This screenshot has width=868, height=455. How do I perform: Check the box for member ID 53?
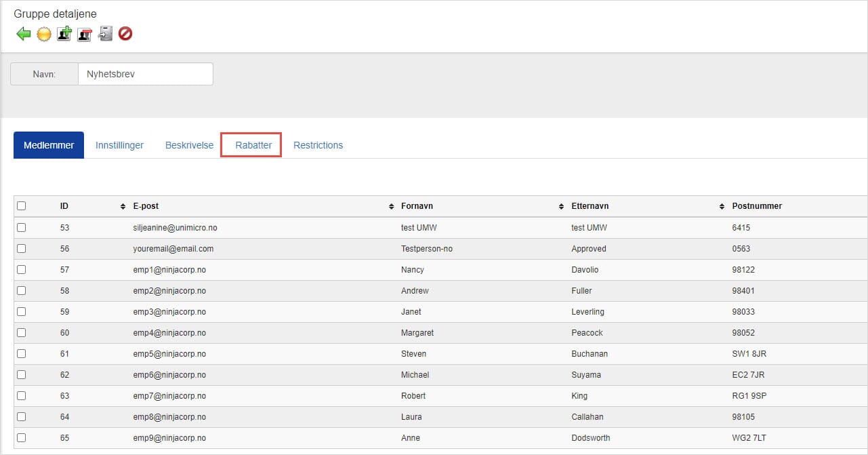[22, 228]
